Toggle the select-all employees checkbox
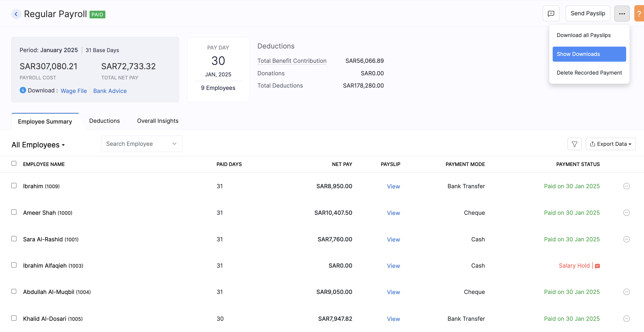 (14, 163)
